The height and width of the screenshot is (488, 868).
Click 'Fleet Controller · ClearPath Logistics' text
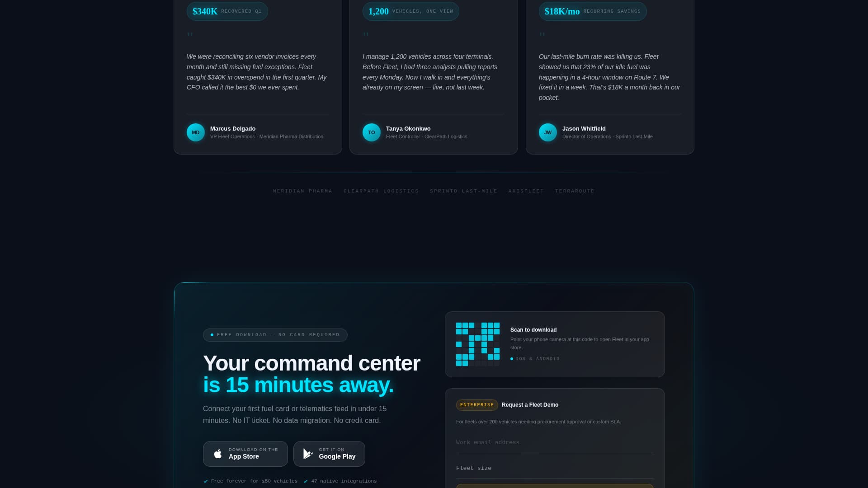pyautogui.click(x=427, y=136)
